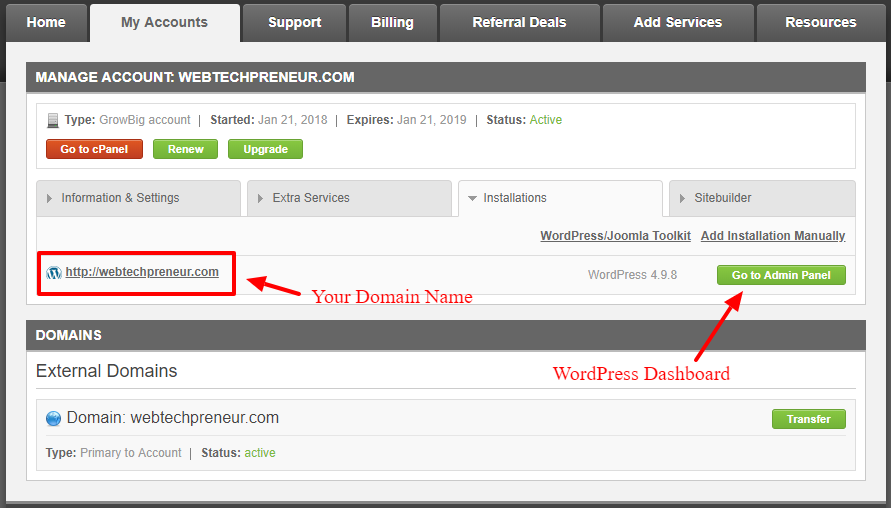The height and width of the screenshot is (508, 891).
Task: Open the Billing tab
Action: tap(393, 23)
